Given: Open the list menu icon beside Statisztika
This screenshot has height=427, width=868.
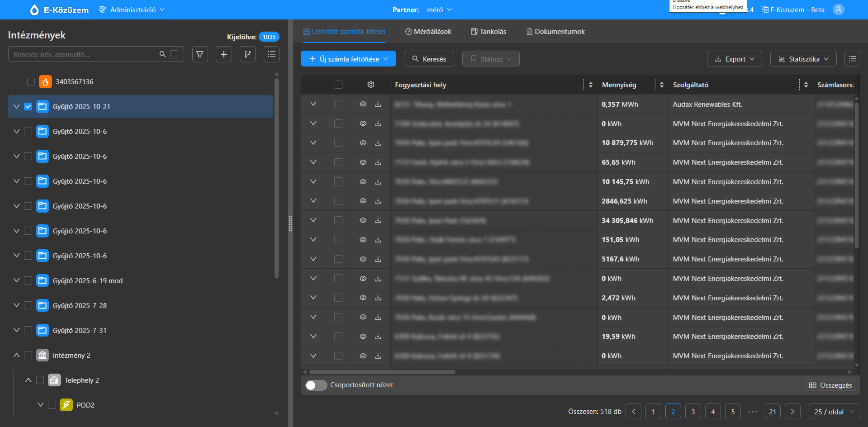Looking at the screenshot, I should coord(852,59).
